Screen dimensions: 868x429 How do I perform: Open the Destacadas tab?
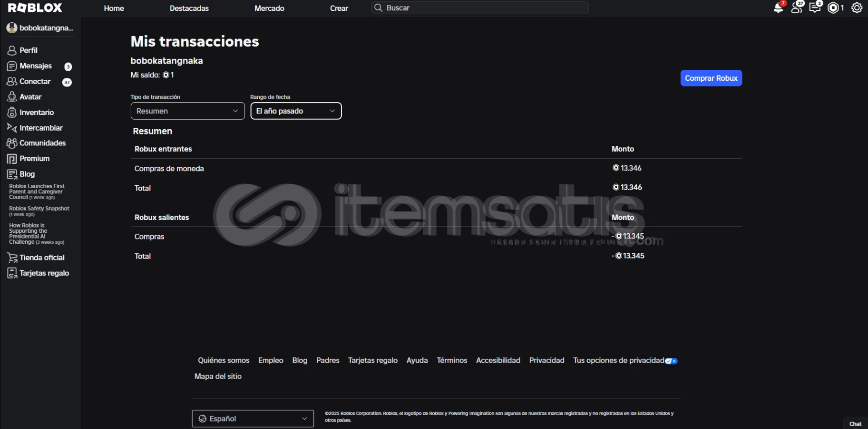tap(189, 8)
